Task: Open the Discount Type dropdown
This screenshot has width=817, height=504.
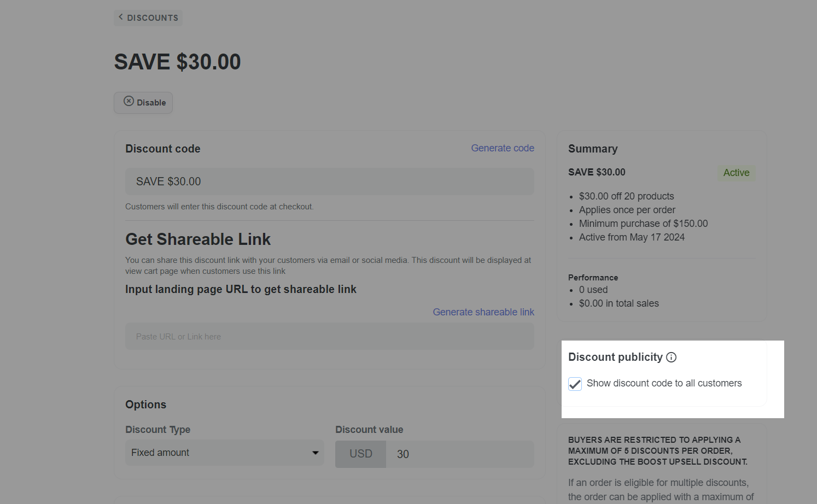Action: (x=224, y=453)
